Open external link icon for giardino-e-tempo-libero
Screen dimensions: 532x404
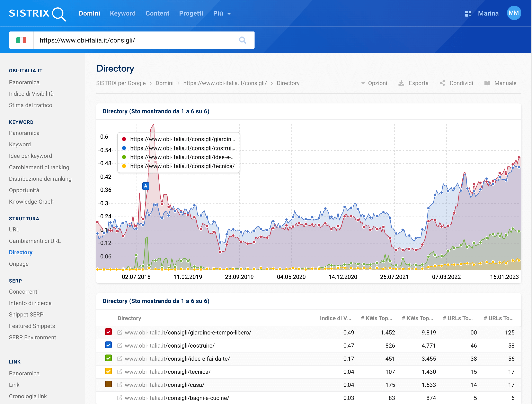[119, 332]
